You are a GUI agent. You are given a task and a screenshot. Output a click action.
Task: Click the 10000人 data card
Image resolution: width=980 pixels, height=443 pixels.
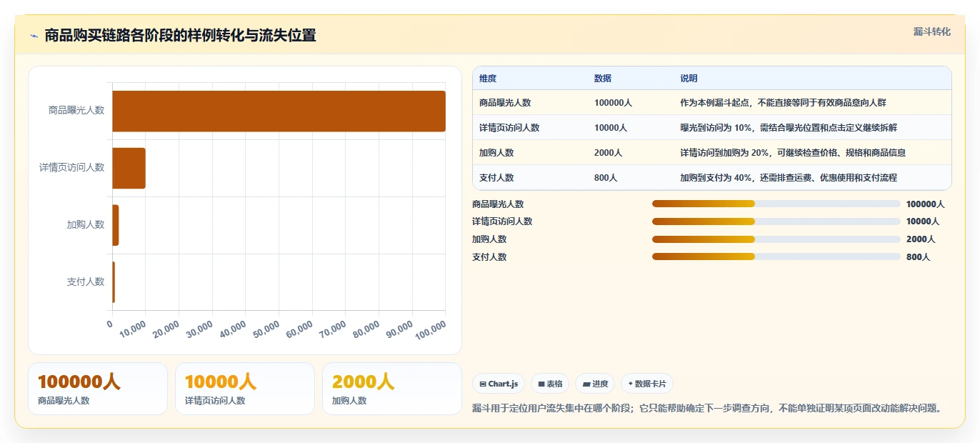pos(245,389)
